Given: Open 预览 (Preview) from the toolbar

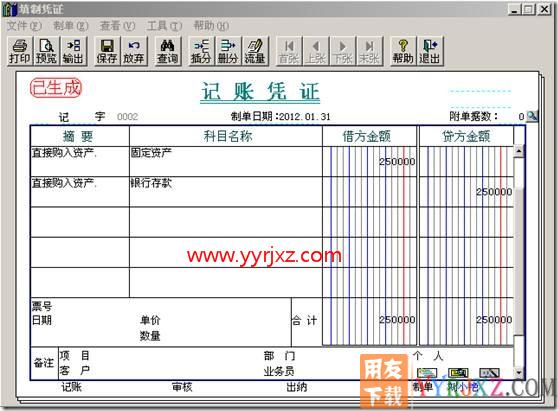Looking at the screenshot, I should coord(46,52).
